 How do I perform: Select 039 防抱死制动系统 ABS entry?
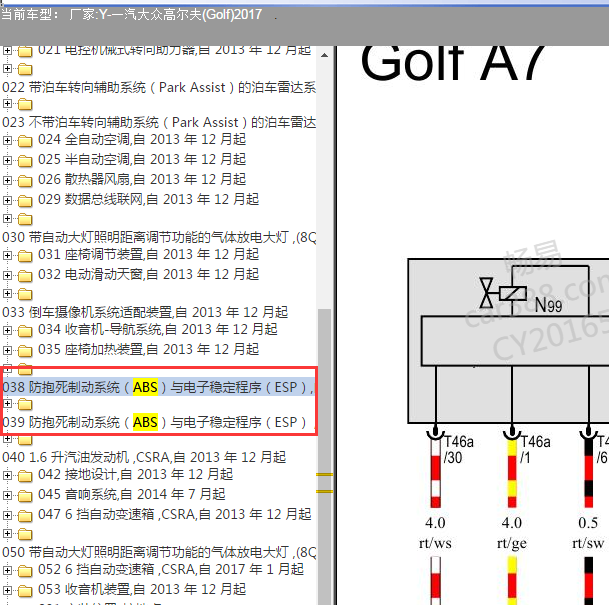click(x=159, y=422)
